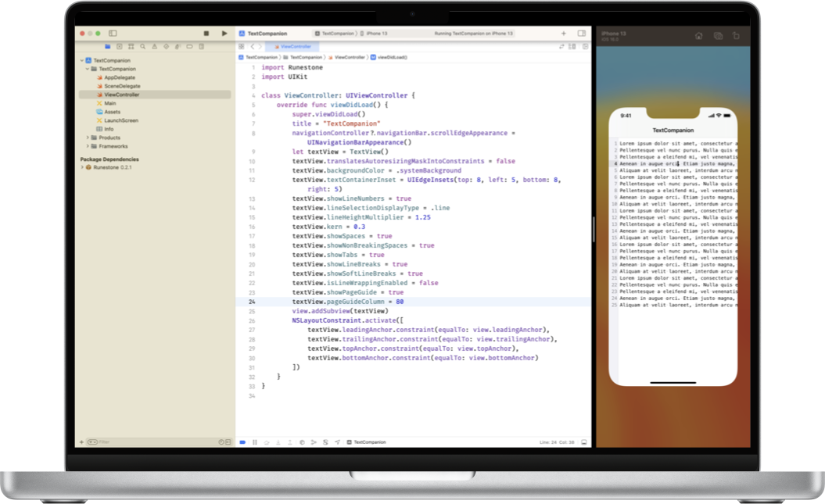Open the Find navigator magnifier icon
The height and width of the screenshot is (504, 825).
point(143,46)
